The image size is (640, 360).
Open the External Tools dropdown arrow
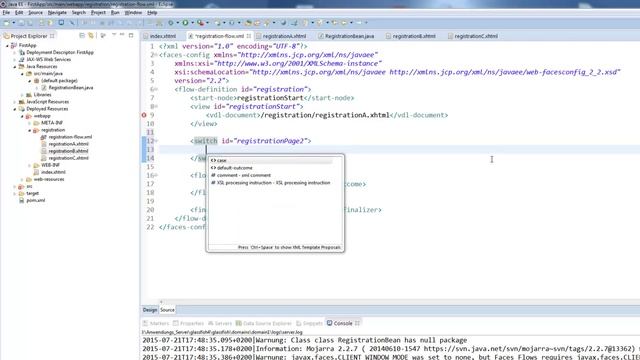[207, 23]
